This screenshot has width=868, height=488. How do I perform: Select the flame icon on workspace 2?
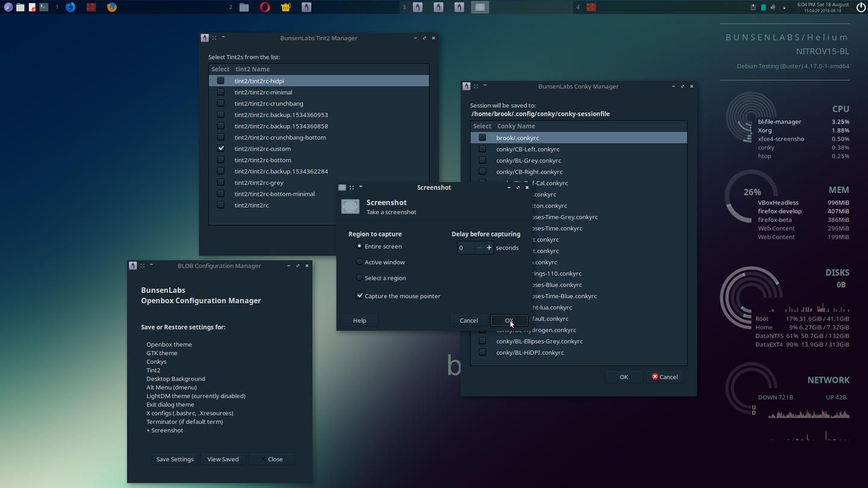(306, 7)
